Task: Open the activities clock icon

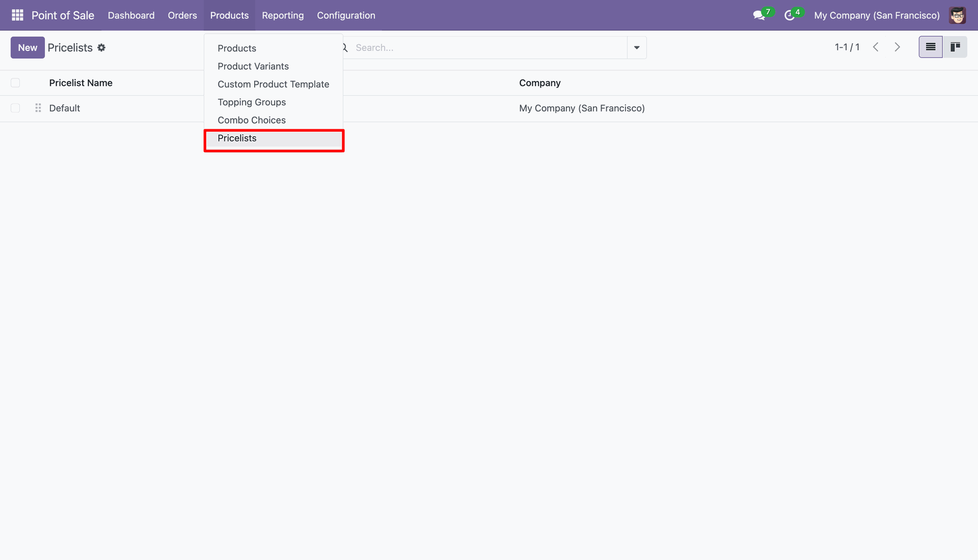Action: [x=790, y=15]
